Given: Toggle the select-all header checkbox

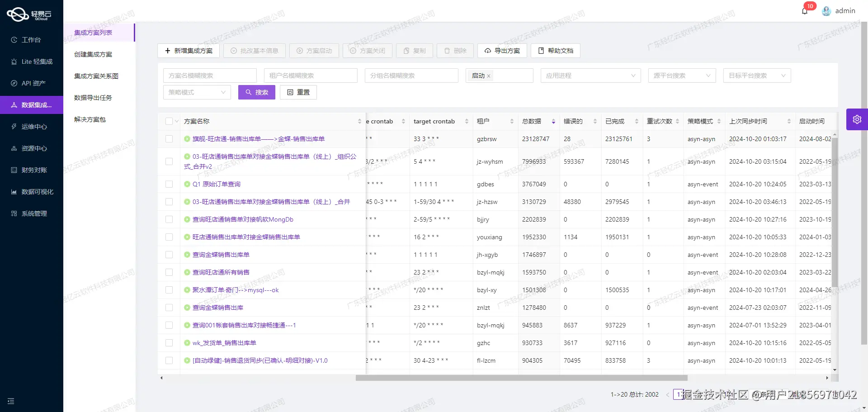Looking at the screenshot, I should [x=169, y=121].
